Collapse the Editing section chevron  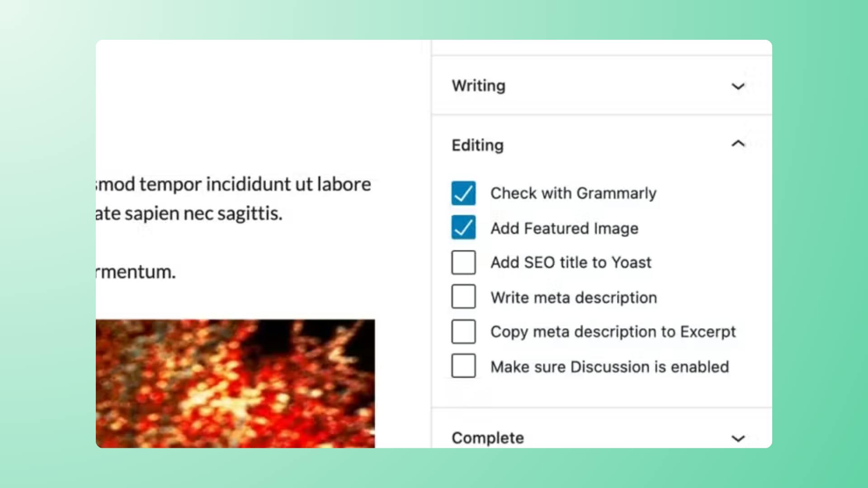738,144
